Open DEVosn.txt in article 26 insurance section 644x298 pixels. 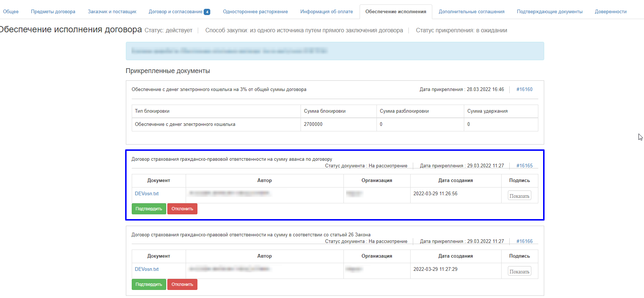click(x=147, y=269)
